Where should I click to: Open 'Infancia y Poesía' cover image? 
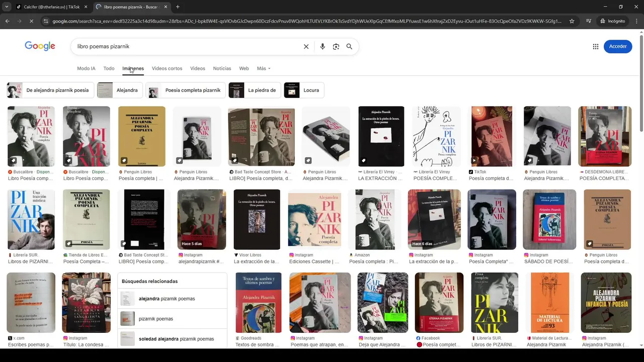pyautogui.click(x=606, y=303)
